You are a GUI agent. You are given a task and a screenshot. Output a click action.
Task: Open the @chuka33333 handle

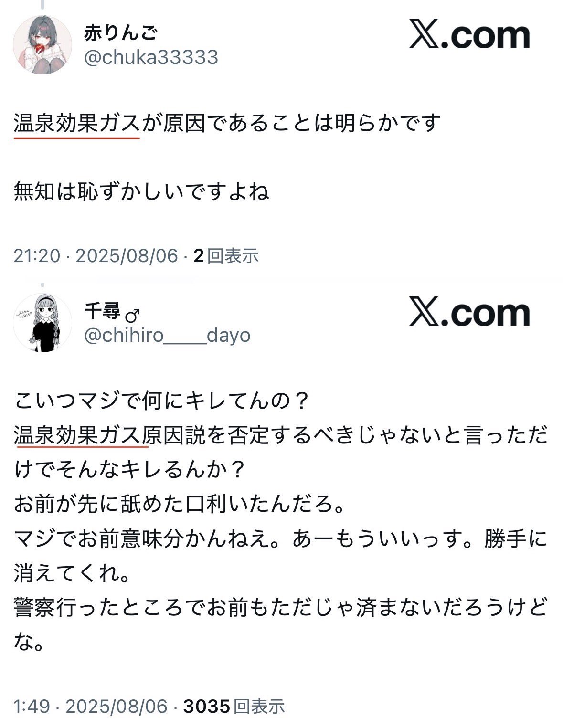point(151,57)
